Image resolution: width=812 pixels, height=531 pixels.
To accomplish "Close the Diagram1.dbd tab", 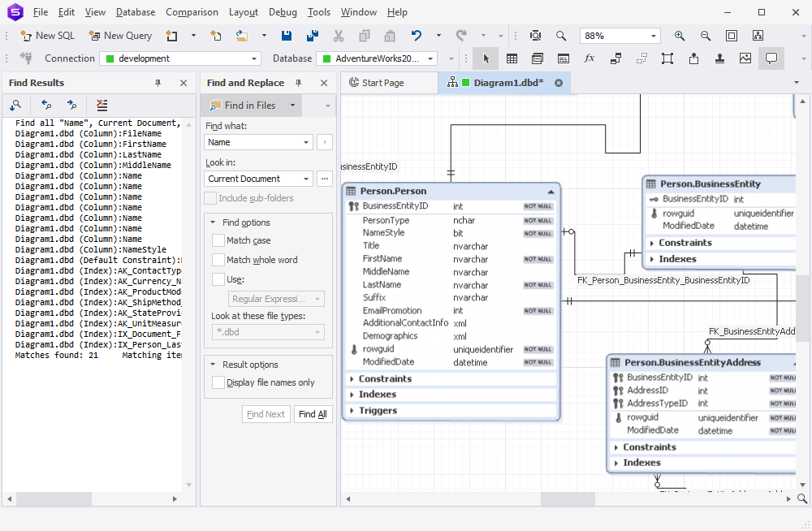I will click(559, 83).
